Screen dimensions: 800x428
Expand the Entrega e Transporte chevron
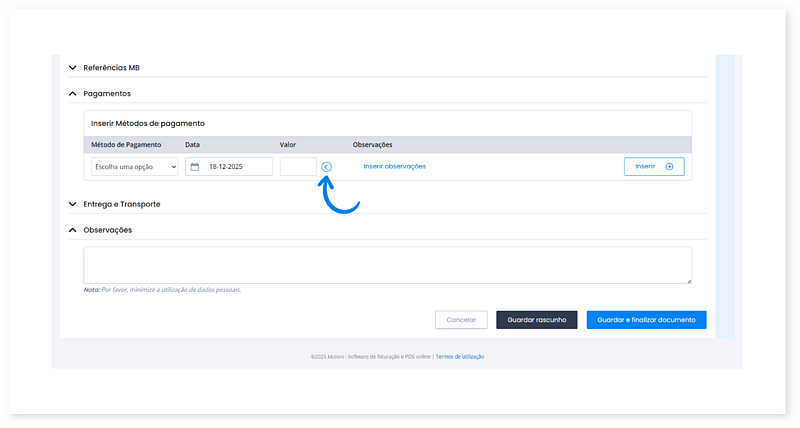72,204
